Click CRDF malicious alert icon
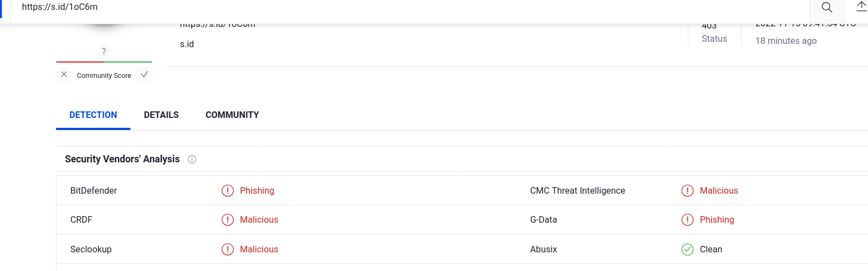 [x=227, y=220]
